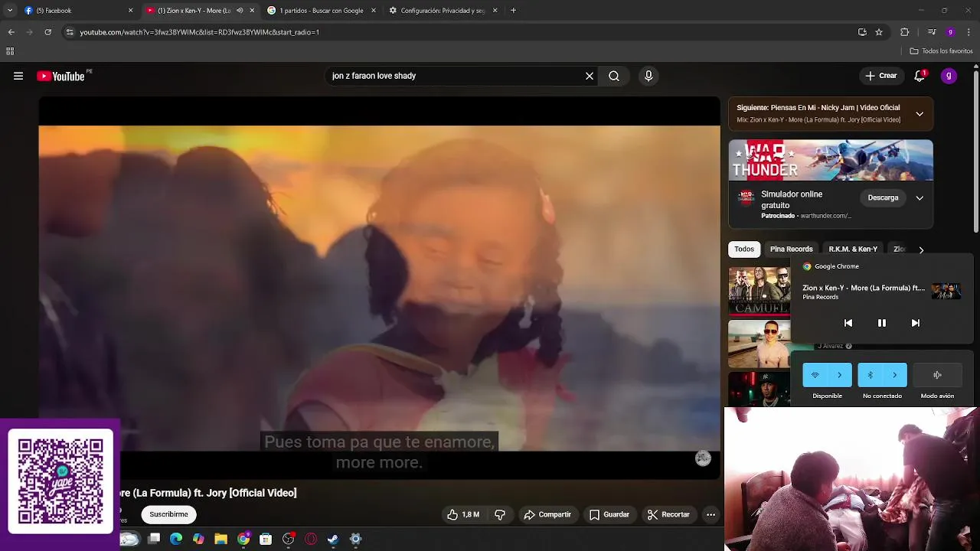
Task: Toggle Wi-Fi quick setting
Action: [x=815, y=375]
